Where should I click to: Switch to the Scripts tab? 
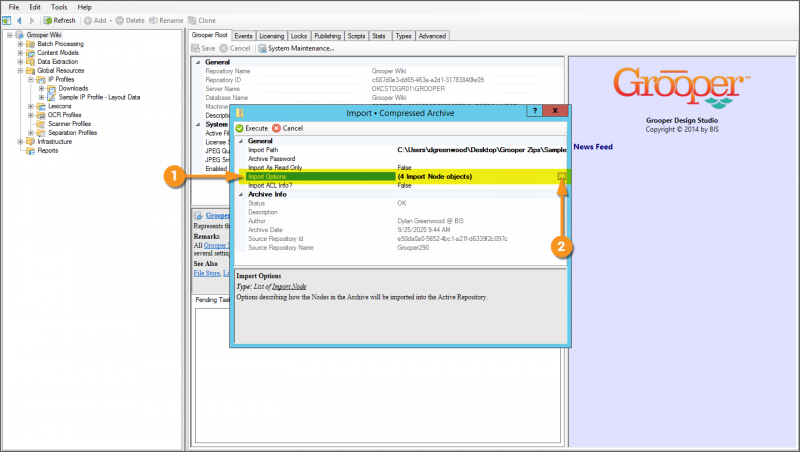(357, 36)
